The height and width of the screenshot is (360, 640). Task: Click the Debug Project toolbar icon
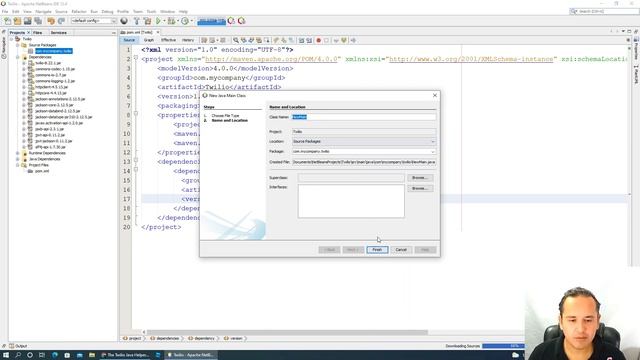[x=172, y=21]
